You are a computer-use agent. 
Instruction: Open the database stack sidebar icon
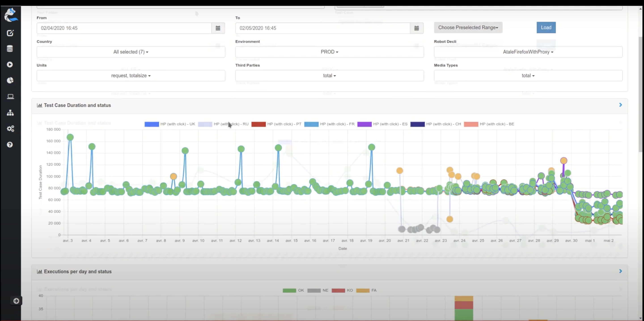pyautogui.click(x=10, y=49)
